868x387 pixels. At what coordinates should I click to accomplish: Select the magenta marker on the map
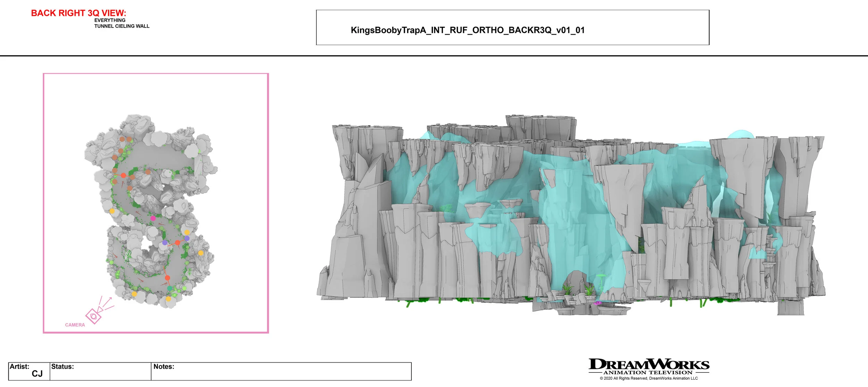[153, 218]
